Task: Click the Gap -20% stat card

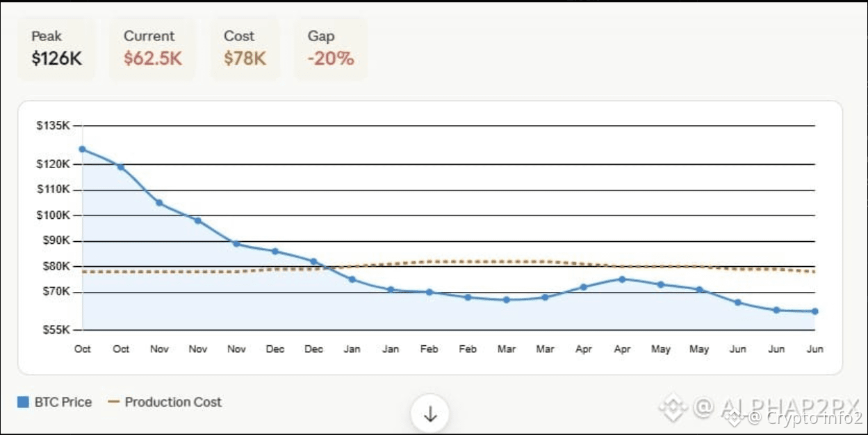Action: click(331, 49)
